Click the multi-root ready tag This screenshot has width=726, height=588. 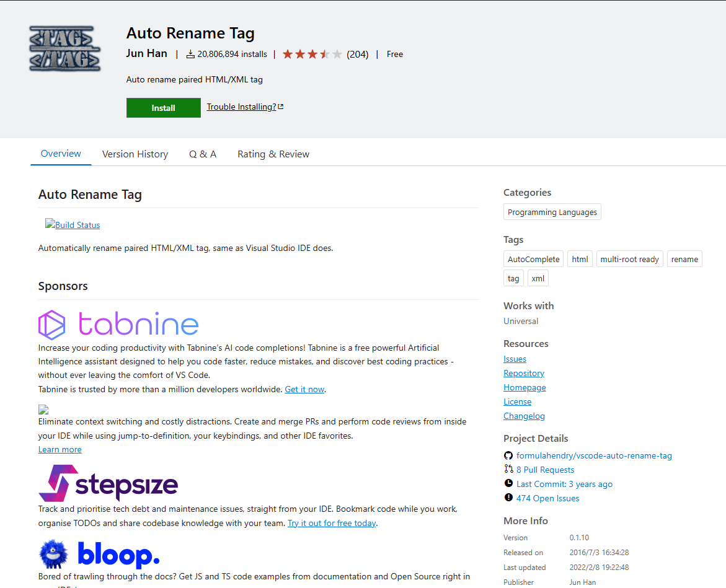click(x=629, y=259)
